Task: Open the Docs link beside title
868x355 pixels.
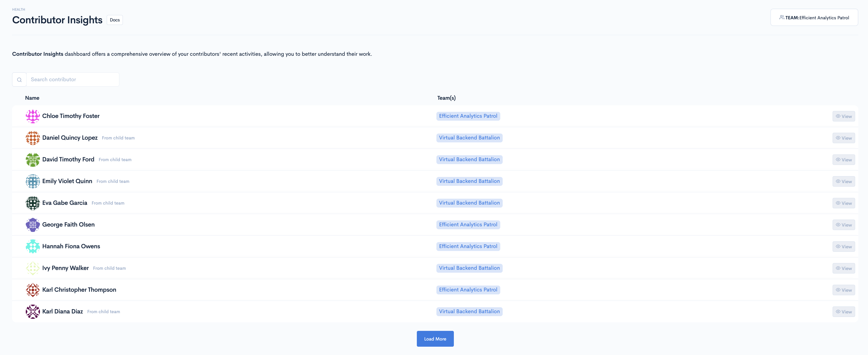Action: point(115,20)
